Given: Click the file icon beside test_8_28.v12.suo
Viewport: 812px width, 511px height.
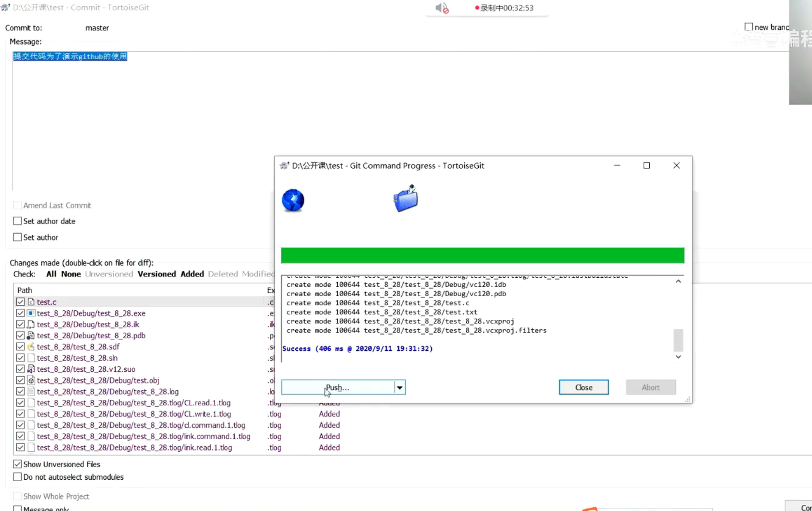Looking at the screenshot, I should (x=31, y=369).
